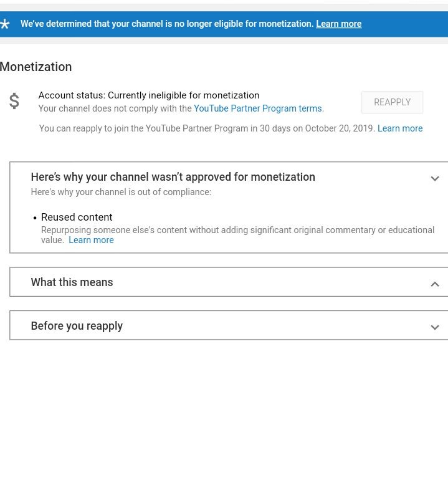Click 'Here's why your channel is out of compliance' text
The height and width of the screenshot is (498, 448).
pyautogui.click(x=121, y=192)
